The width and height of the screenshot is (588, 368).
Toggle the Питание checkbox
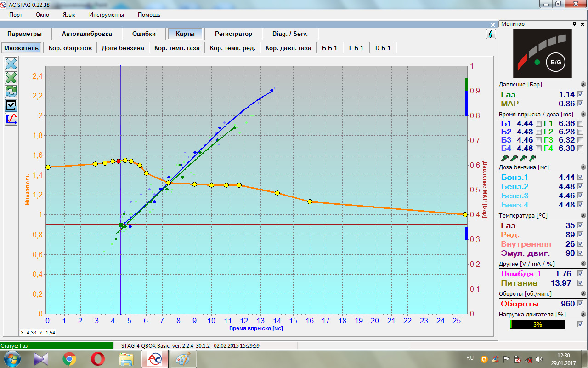click(x=580, y=283)
